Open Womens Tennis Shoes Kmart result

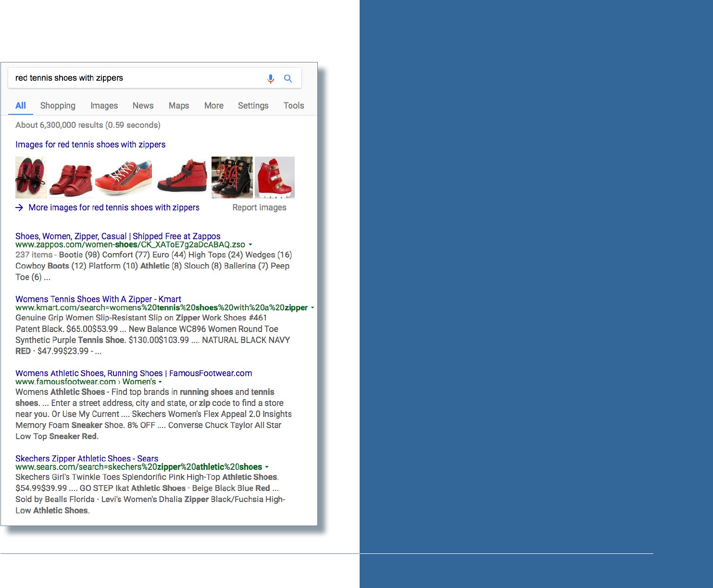98,299
